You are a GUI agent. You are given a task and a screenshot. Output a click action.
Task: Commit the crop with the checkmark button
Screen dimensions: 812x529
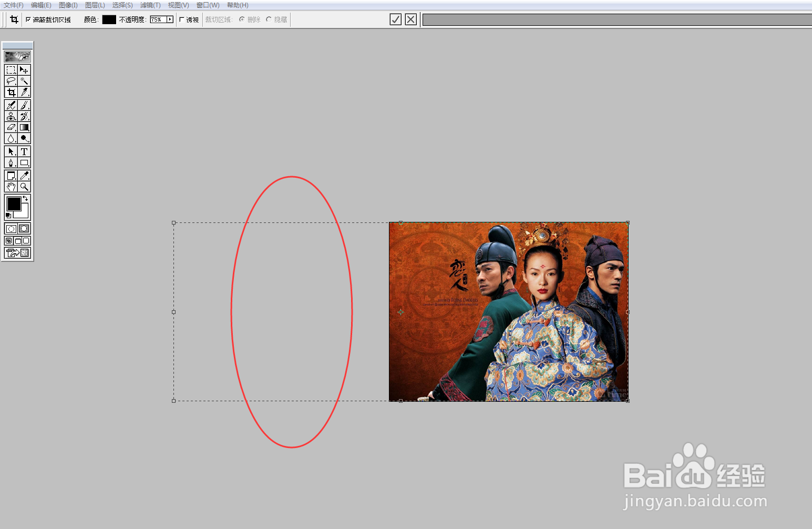396,19
